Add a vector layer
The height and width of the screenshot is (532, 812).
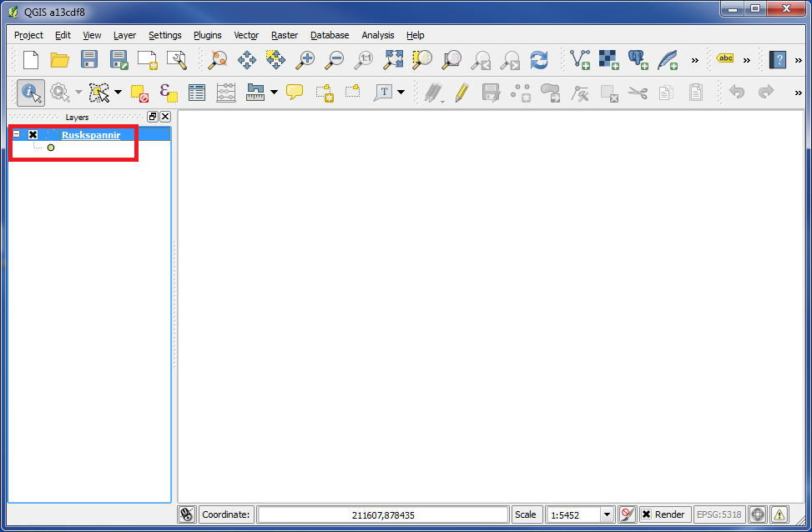click(580, 60)
